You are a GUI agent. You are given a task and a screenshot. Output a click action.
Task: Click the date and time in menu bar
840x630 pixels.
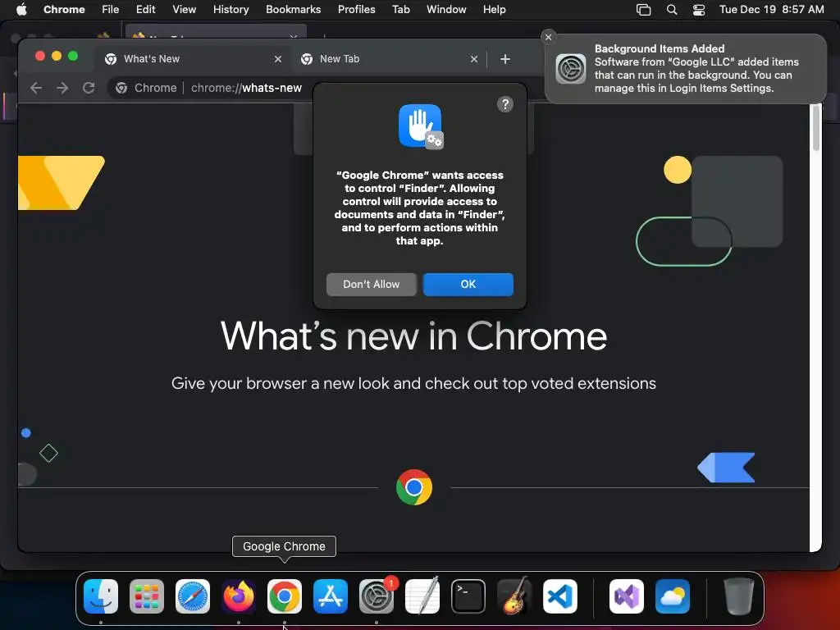pyautogui.click(x=771, y=10)
